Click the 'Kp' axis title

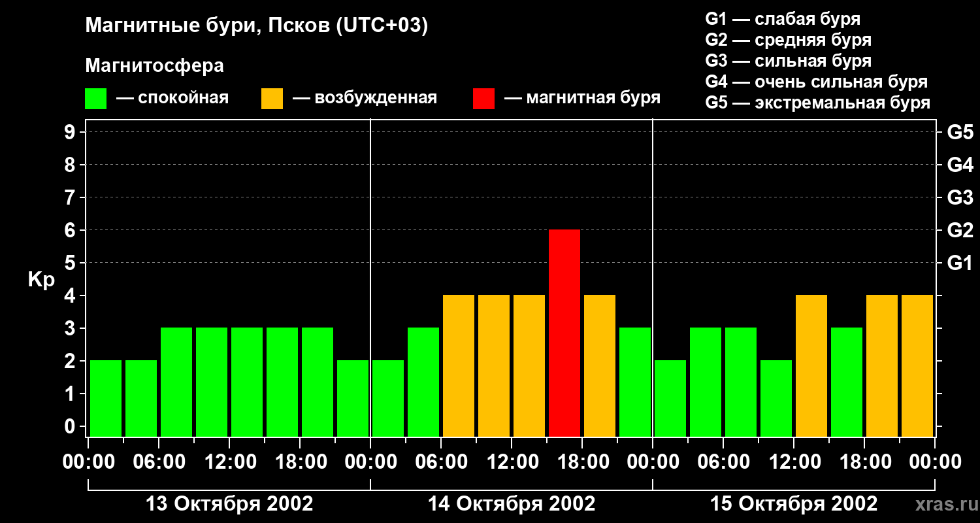[x=41, y=280]
